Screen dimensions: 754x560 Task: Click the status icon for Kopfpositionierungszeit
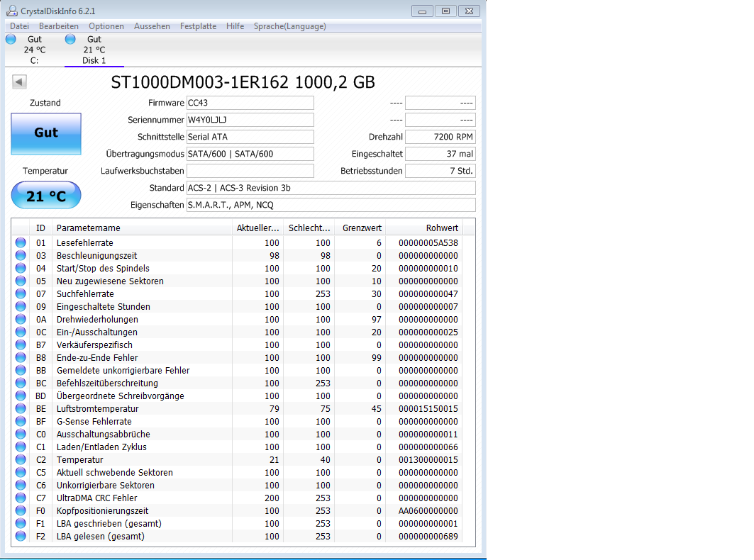tap(21, 510)
